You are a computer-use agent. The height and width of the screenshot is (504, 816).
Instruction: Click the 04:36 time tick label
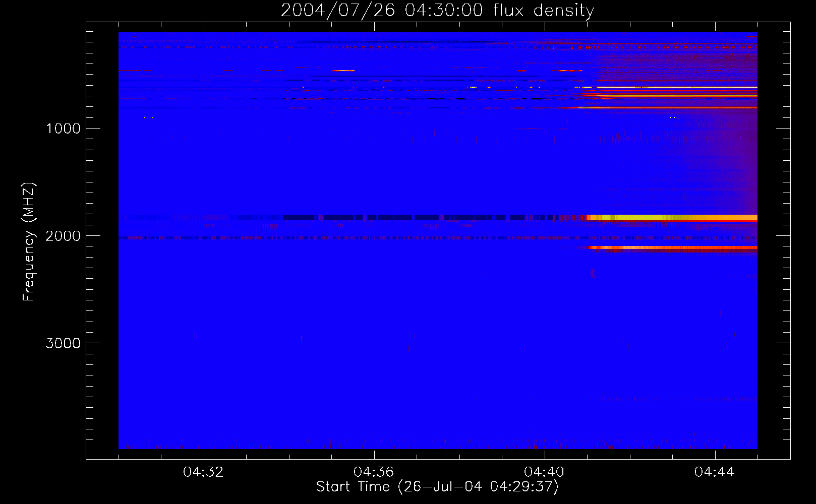[374, 472]
